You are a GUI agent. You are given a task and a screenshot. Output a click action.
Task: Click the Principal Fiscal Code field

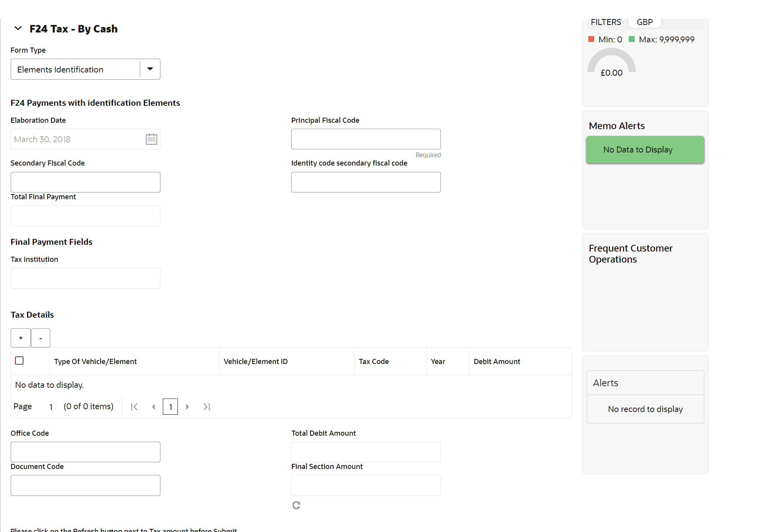pos(366,139)
